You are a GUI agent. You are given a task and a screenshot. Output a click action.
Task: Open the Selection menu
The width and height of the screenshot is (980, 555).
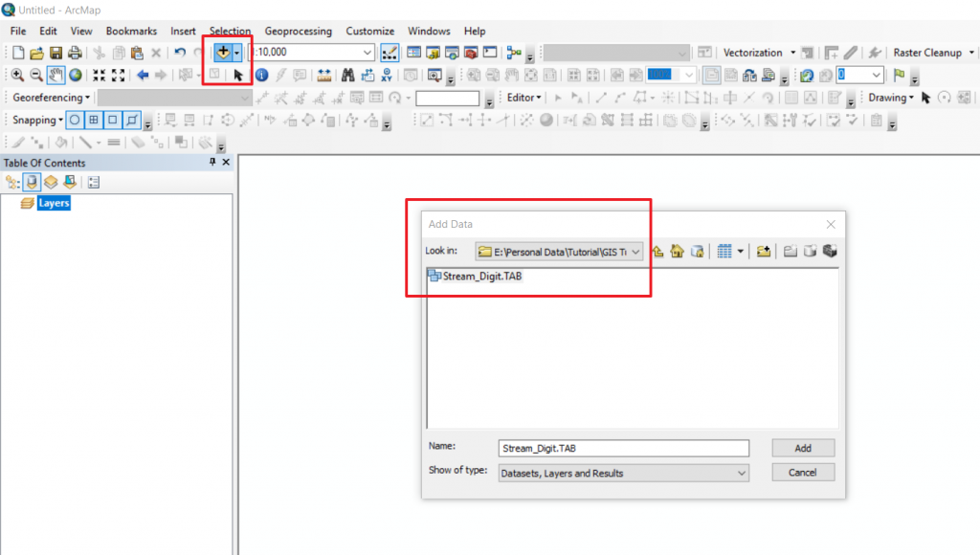(230, 31)
